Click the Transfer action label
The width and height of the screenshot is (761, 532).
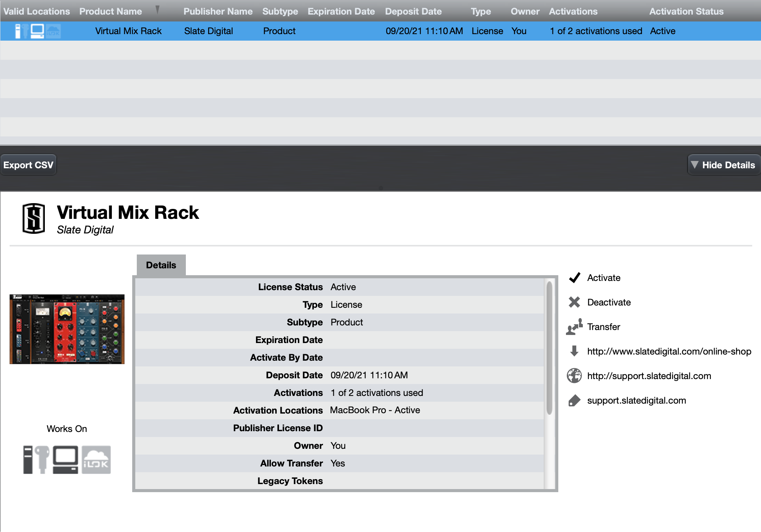[x=604, y=327]
